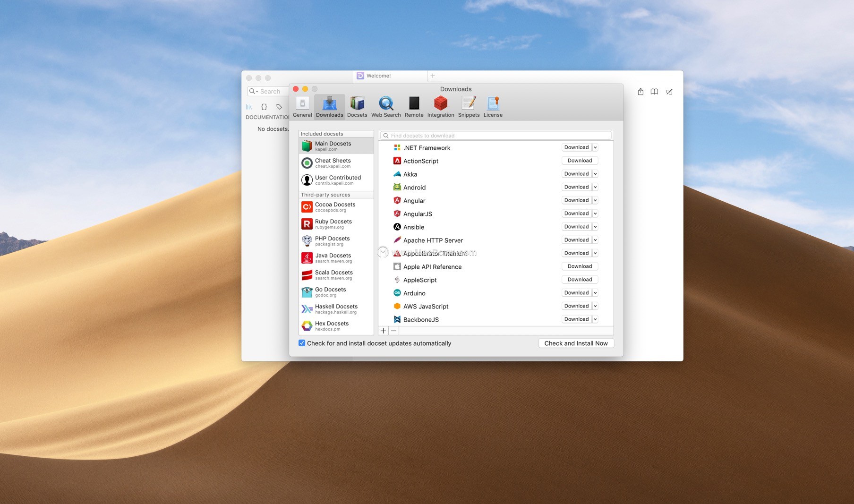The image size is (854, 504).
Task: Download the ActionScript docset
Action: (580, 161)
